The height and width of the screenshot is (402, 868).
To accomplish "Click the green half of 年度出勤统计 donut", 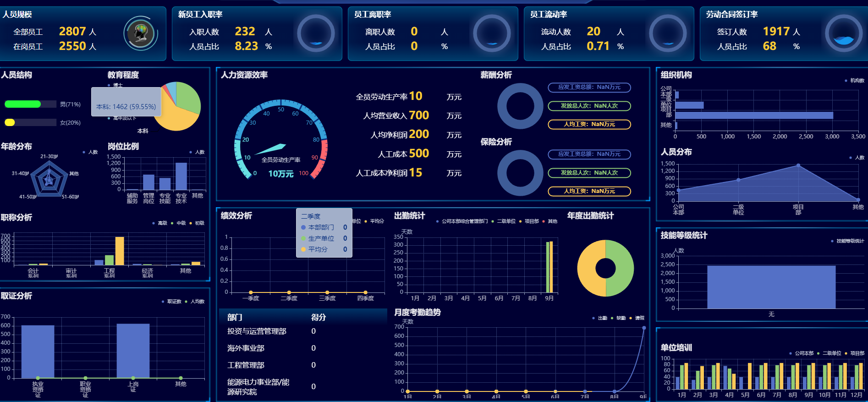I will (620, 268).
